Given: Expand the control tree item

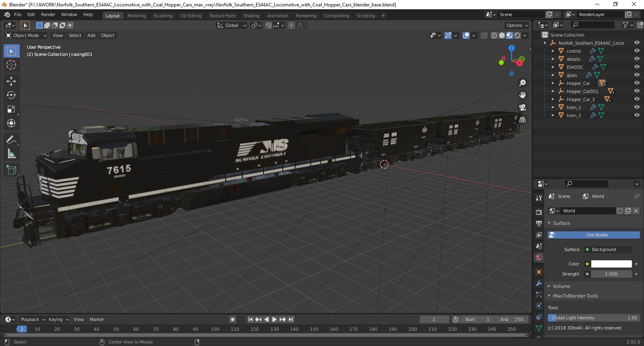Looking at the screenshot, I should click(x=553, y=51).
